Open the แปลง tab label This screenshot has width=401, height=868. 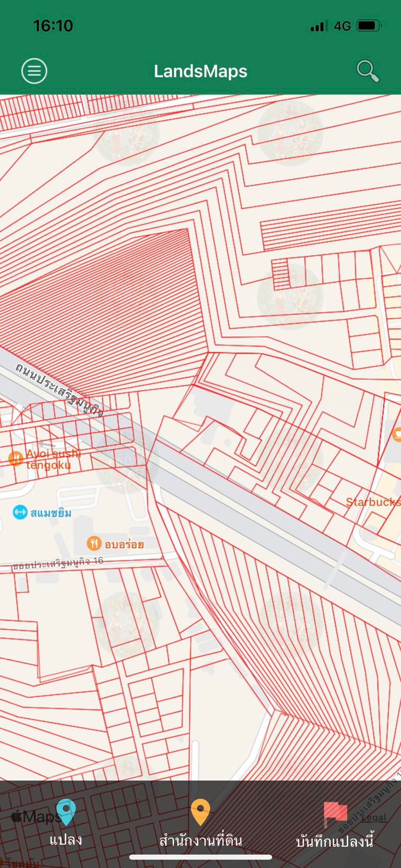[x=66, y=840]
